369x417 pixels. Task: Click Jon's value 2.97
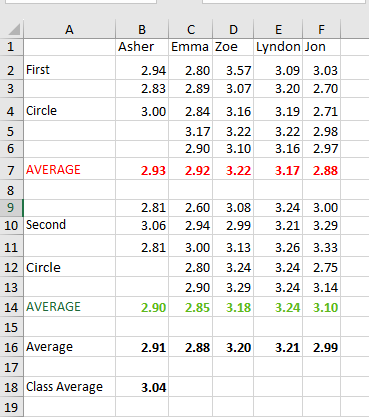pyautogui.click(x=321, y=149)
